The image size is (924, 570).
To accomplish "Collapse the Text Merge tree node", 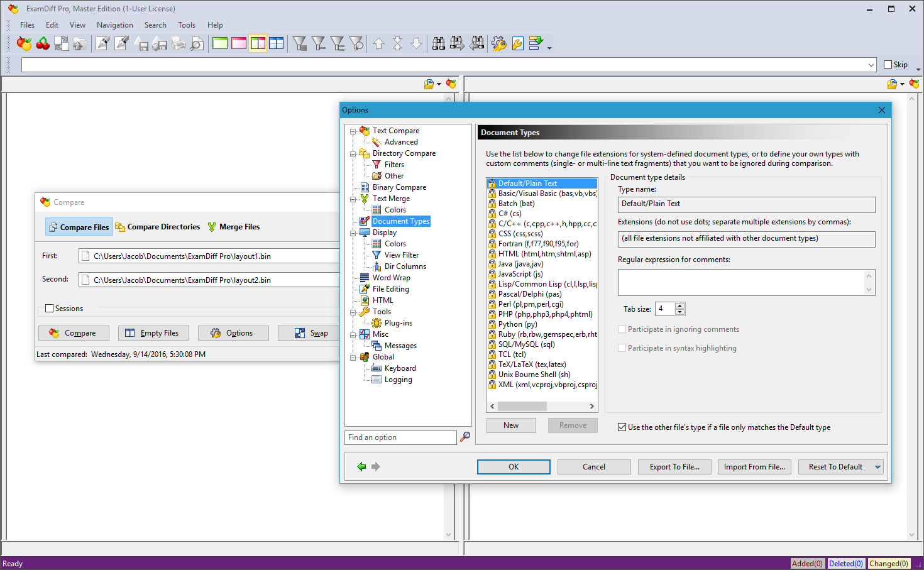I will [x=353, y=199].
